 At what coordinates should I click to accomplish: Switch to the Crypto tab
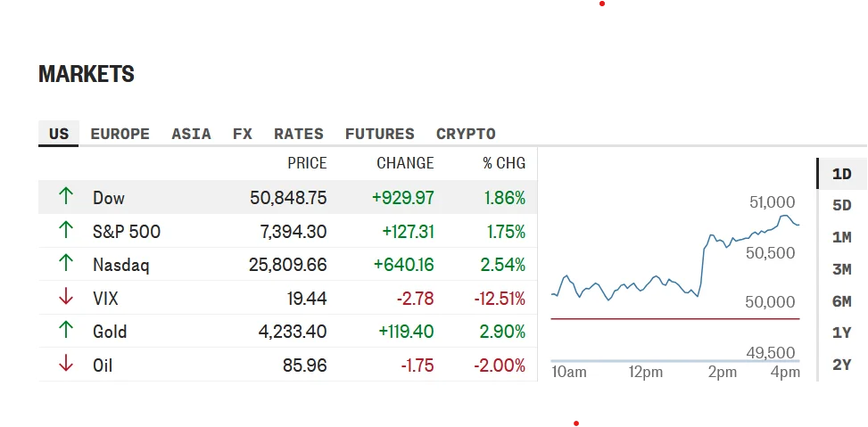point(466,134)
